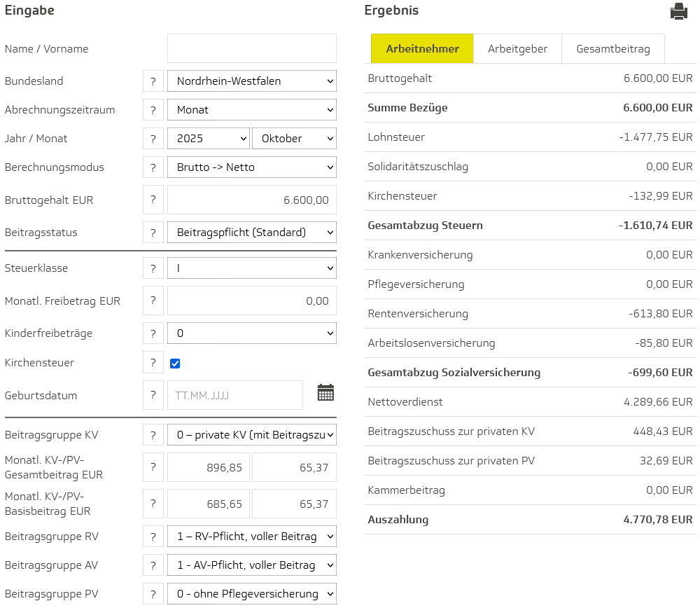This screenshot has width=700, height=608.
Task: Show help for Beitragsgruppe KV
Action: pos(153,435)
